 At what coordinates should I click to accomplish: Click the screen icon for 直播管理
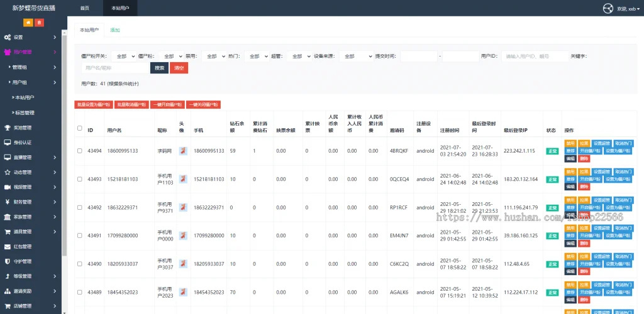(x=8, y=158)
